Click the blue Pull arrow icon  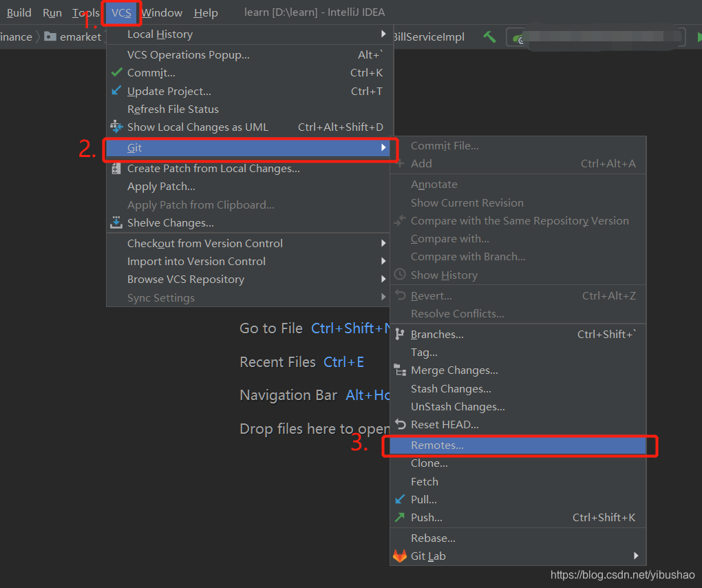400,499
